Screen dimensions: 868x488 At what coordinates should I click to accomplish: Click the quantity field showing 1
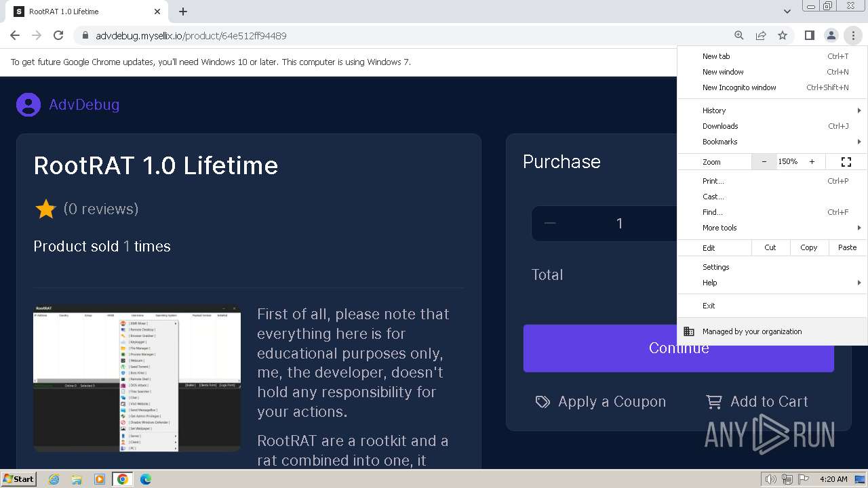click(x=619, y=224)
